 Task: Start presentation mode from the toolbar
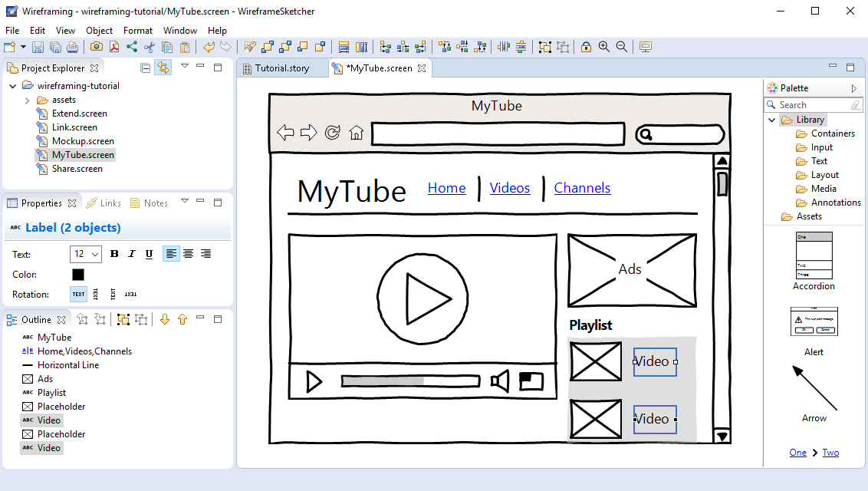coord(645,46)
